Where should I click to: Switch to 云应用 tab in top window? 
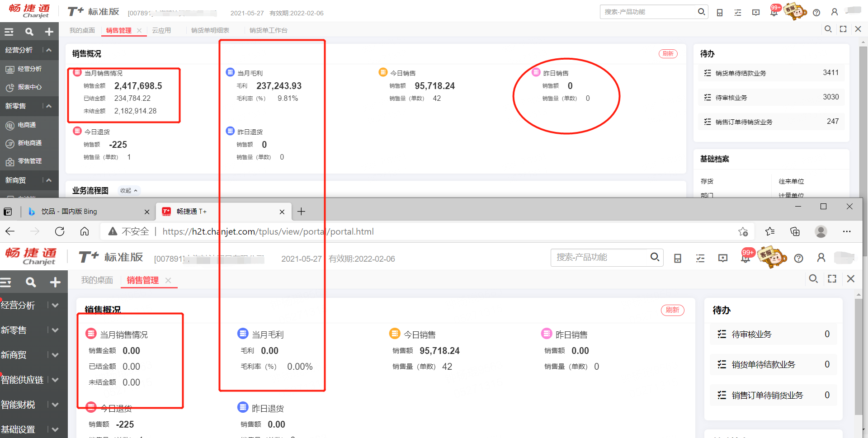coord(161,30)
